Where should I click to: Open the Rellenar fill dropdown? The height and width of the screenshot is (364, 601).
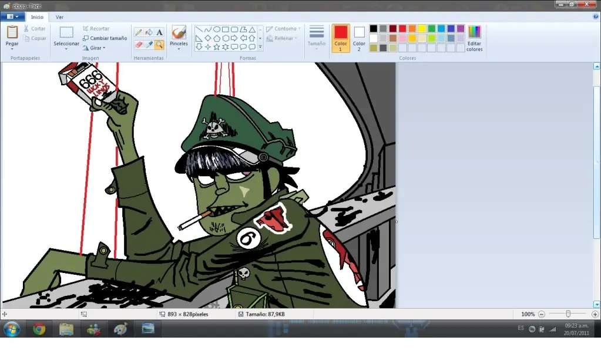(x=282, y=38)
